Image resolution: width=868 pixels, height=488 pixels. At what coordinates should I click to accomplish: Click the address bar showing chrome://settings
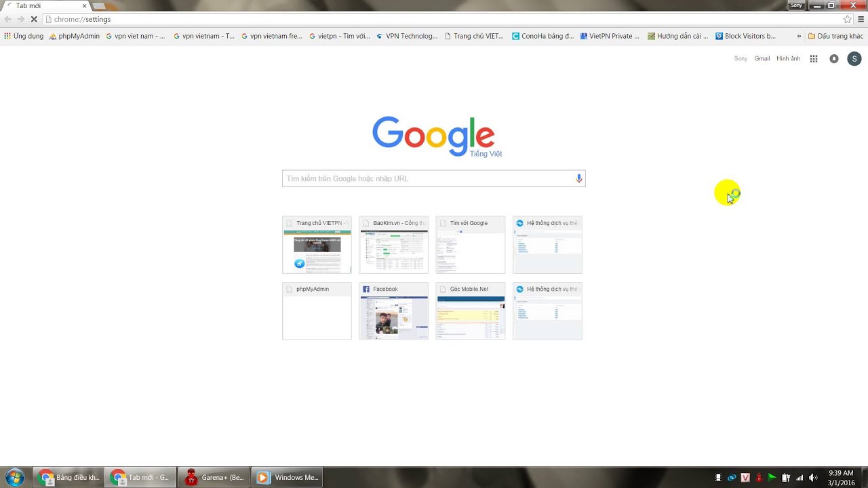pos(441,19)
